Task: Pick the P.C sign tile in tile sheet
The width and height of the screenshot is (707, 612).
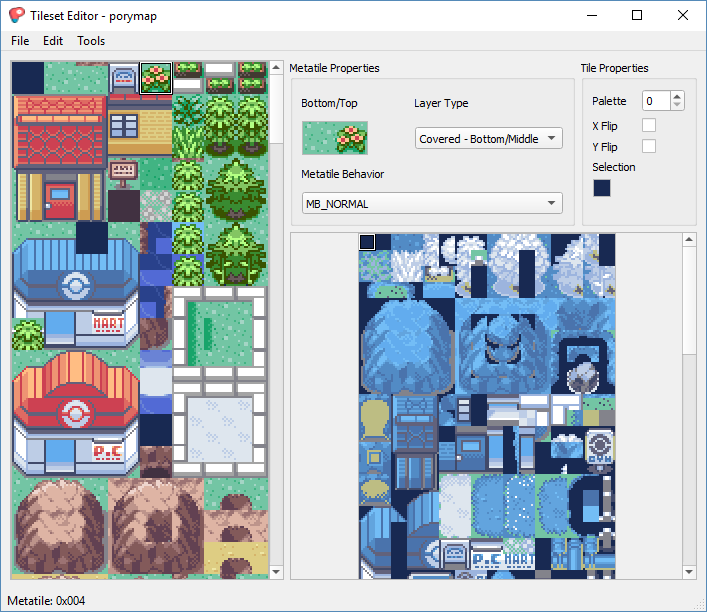Action: click(x=487, y=560)
